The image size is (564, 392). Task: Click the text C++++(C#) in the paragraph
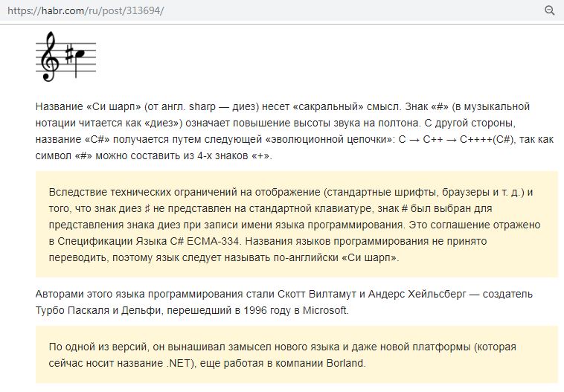coord(487,140)
